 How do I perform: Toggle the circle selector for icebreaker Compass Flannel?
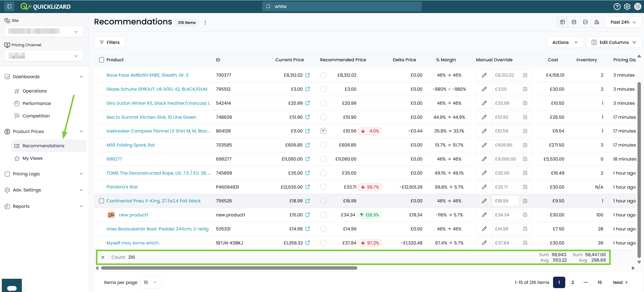pyautogui.click(x=323, y=131)
